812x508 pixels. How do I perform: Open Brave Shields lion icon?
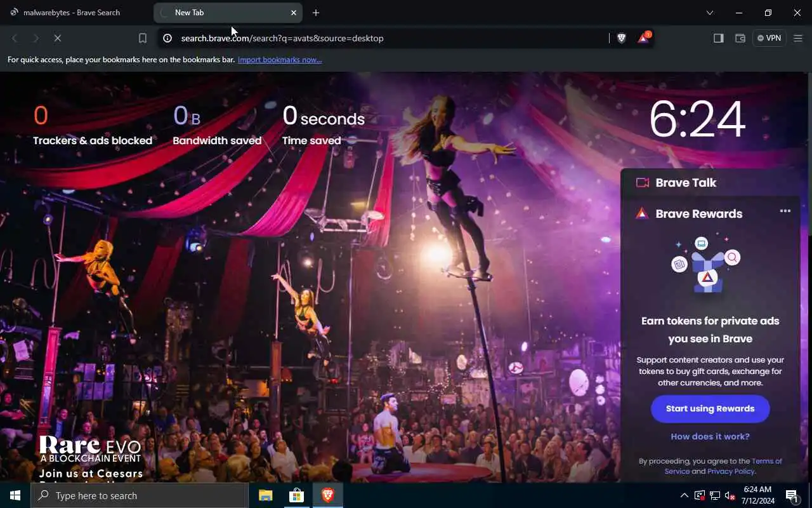(622, 38)
